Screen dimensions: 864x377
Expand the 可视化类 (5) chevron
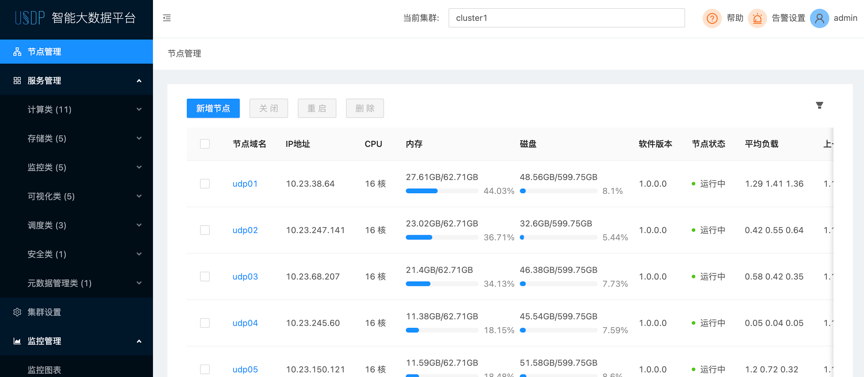point(139,196)
